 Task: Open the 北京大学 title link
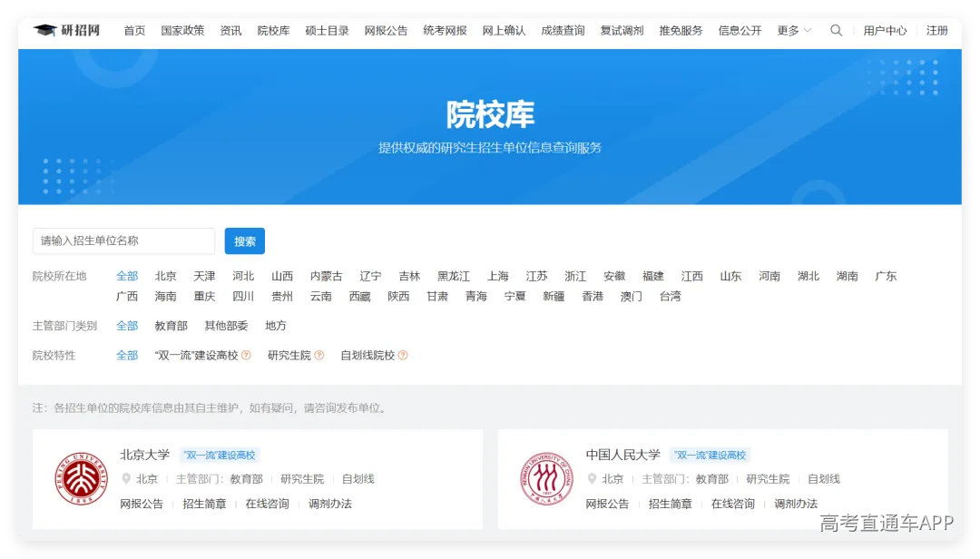[145, 455]
